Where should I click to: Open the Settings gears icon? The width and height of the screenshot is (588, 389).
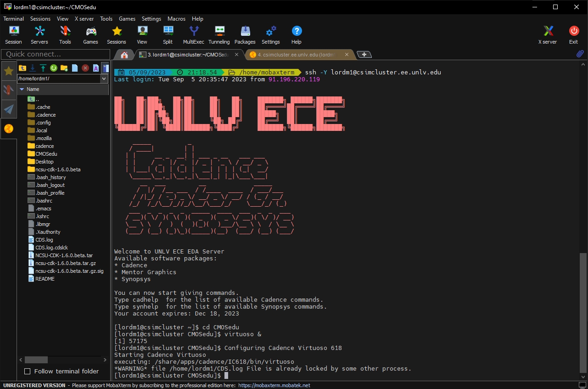coord(271,35)
